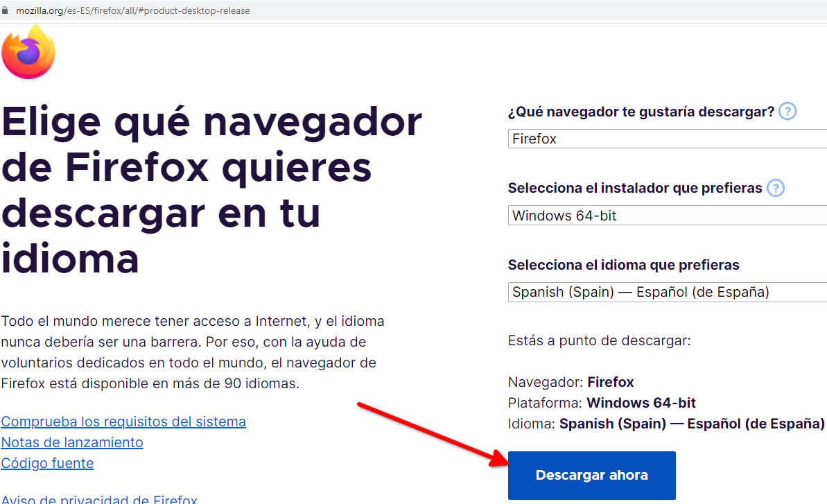Click the 'Plataforma: Windows 64-bit' summary line
This screenshot has height=504, width=827.
click(x=602, y=403)
